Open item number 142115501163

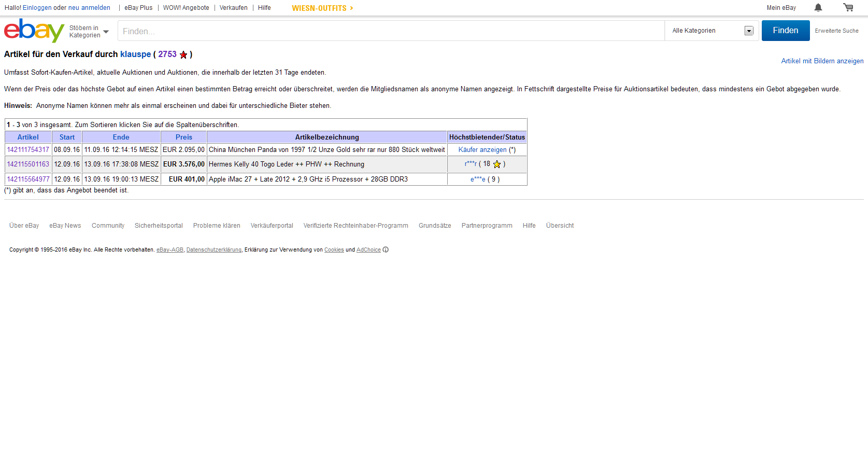click(28, 164)
